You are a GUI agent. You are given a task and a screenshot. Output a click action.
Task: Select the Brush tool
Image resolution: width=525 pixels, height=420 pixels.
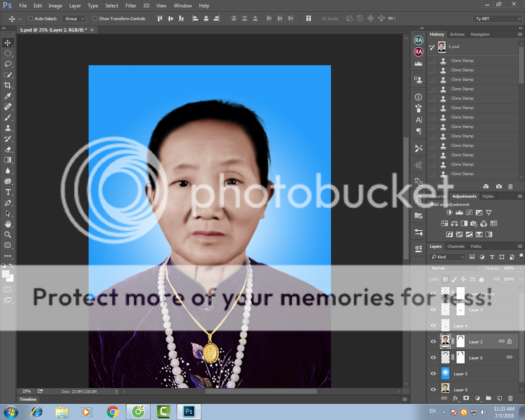(x=8, y=117)
